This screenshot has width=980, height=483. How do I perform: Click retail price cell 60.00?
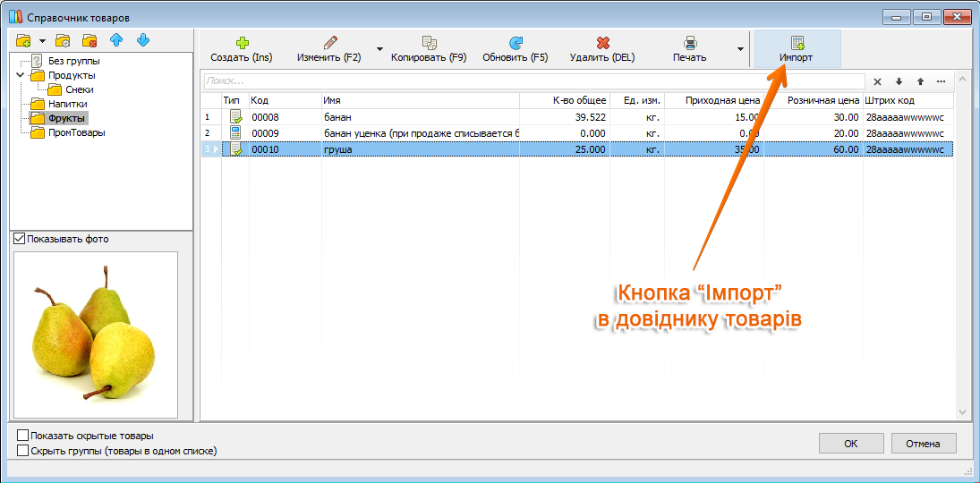click(x=814, y=149)
